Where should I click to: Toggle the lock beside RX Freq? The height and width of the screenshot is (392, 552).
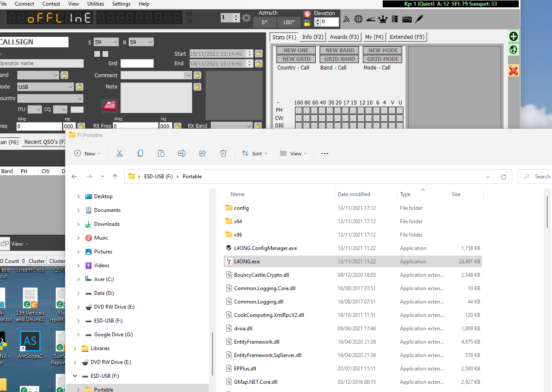tap(177, 126)
